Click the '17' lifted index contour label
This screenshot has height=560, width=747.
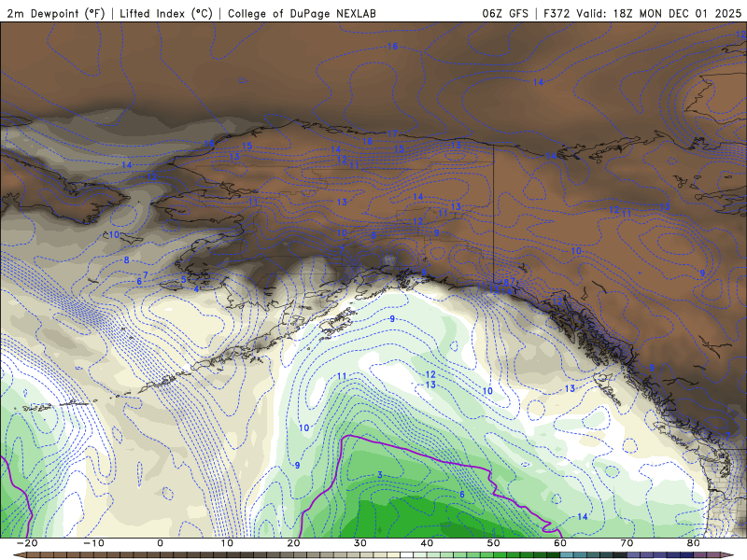point(392,133)
